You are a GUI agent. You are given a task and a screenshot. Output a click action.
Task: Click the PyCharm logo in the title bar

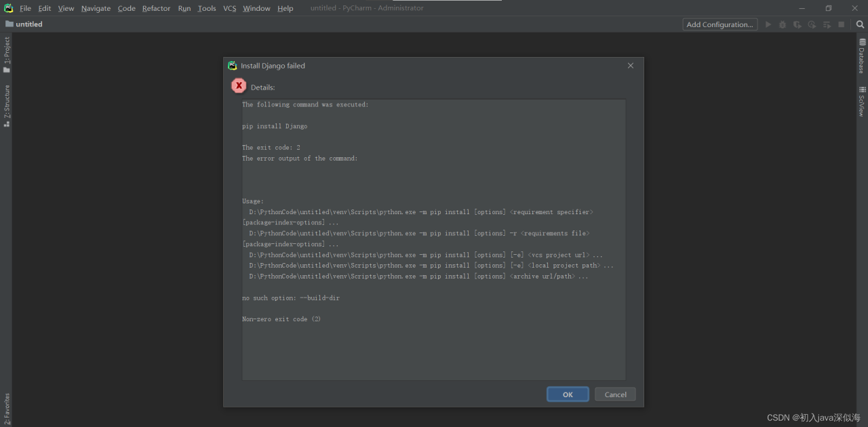tap(9, 8)
